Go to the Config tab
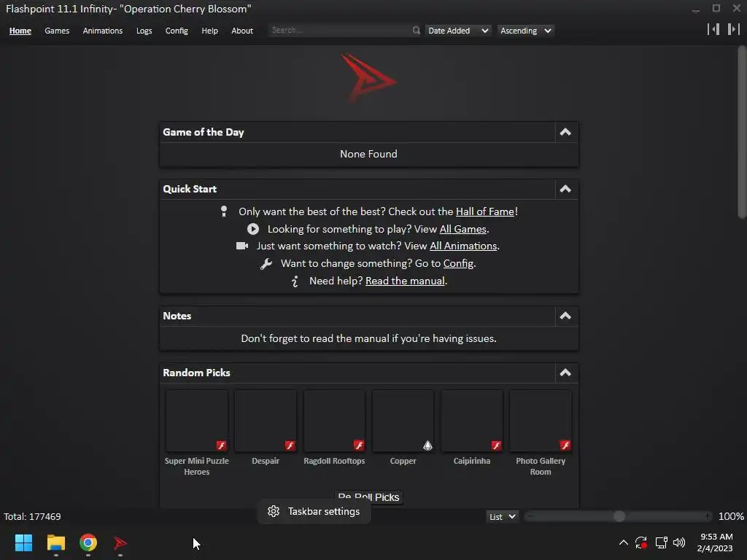The image size is (747, 560). pos(177,31)
